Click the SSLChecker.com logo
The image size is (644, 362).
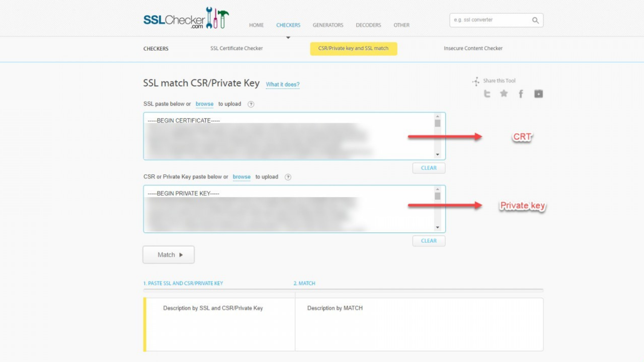[186, 18]
